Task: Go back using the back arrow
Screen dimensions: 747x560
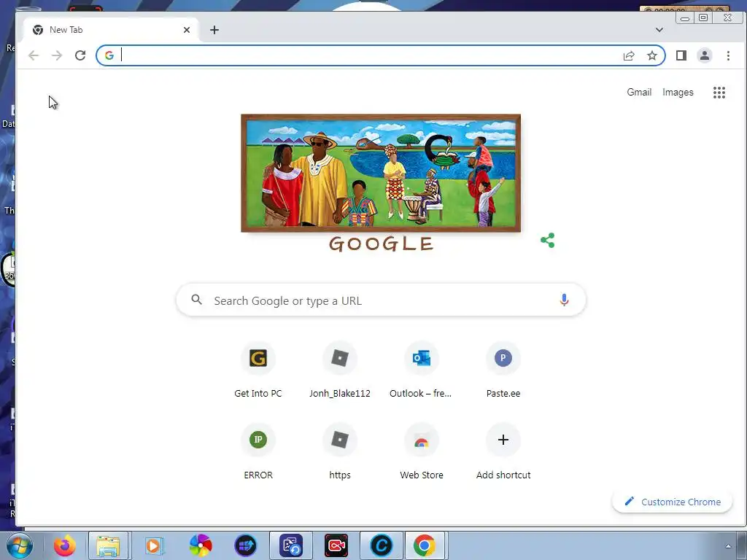Action: point(34,55)
